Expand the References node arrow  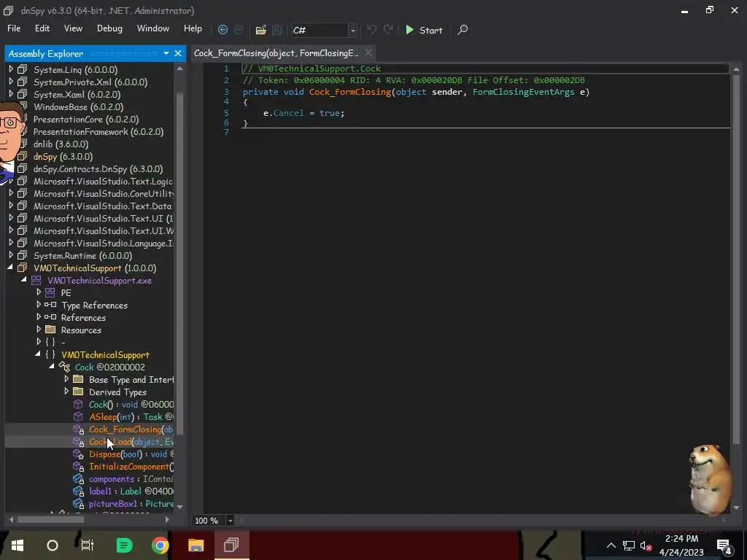point(39,317)
